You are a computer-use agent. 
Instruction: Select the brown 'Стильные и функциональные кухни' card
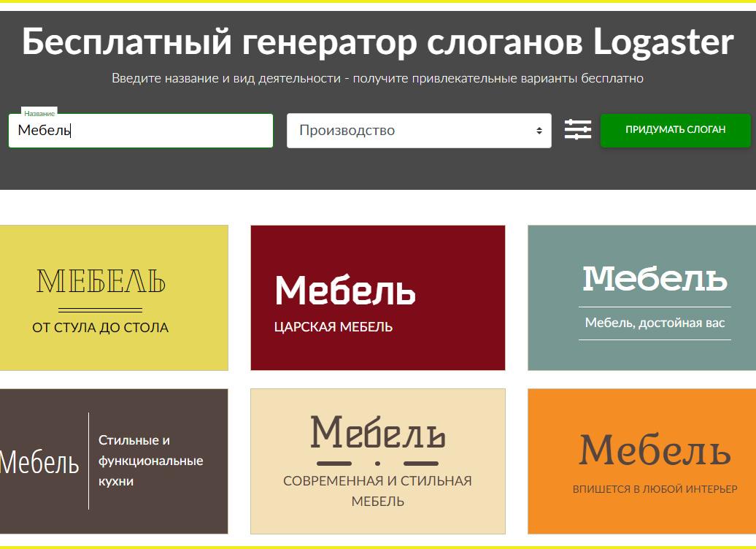click(x=114, y=461)
